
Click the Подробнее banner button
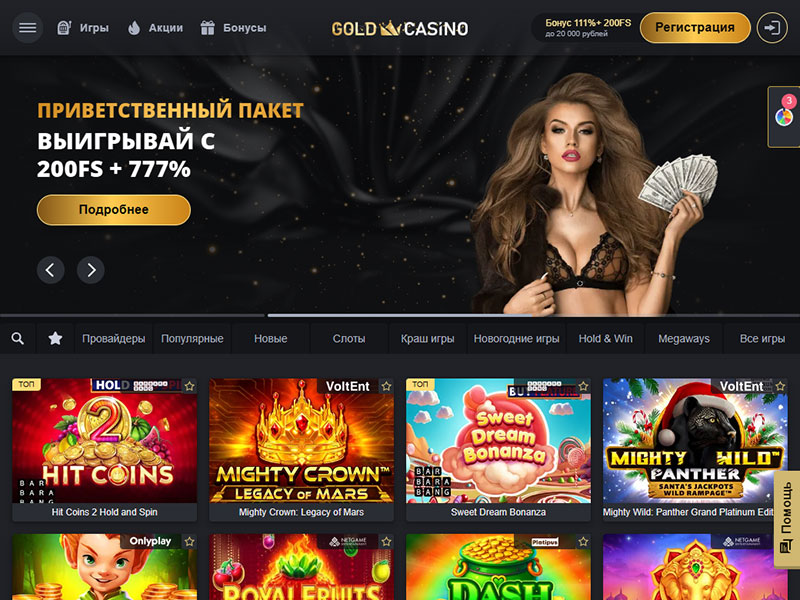(114, 210)
